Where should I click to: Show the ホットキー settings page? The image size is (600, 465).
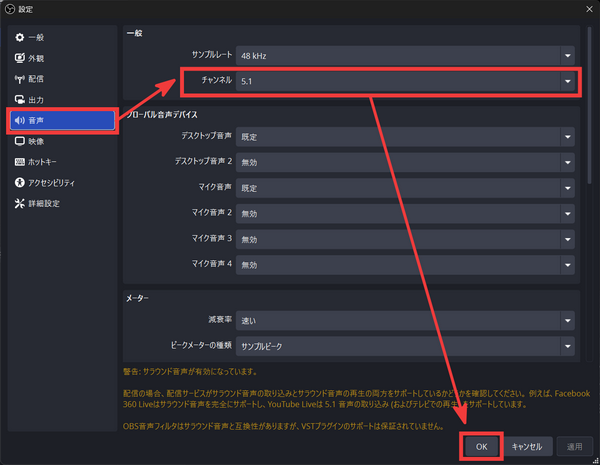click(x=62, y=162)
